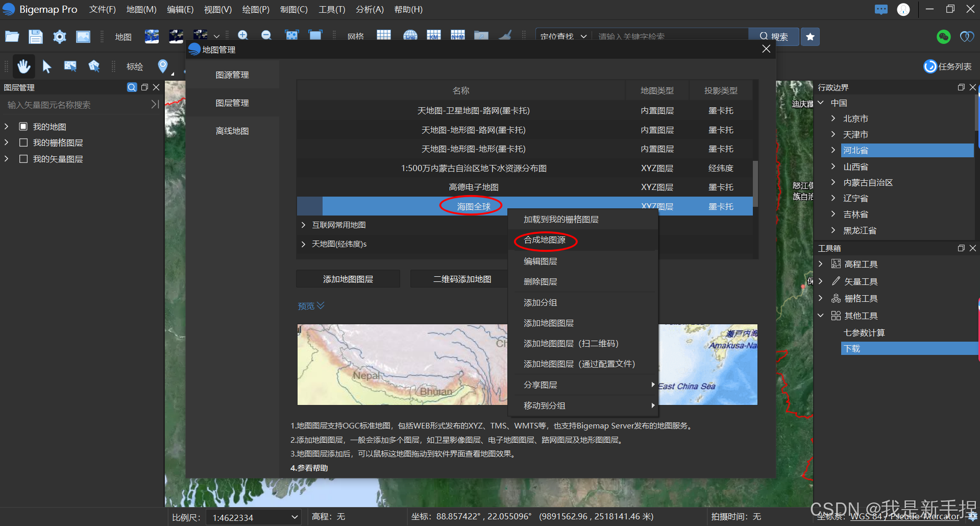Click 添加地图图层 button below the table
This screenshot has width=980, height=526.
click(348, 279)
